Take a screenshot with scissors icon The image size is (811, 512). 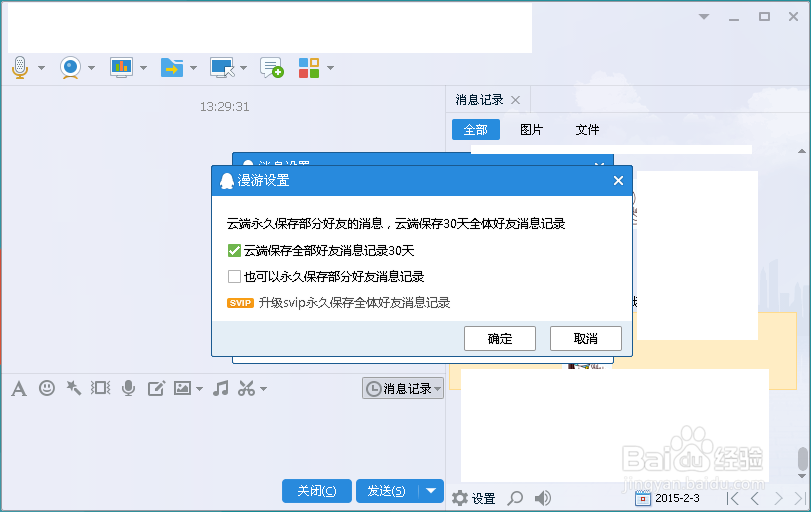coord(247,388)
